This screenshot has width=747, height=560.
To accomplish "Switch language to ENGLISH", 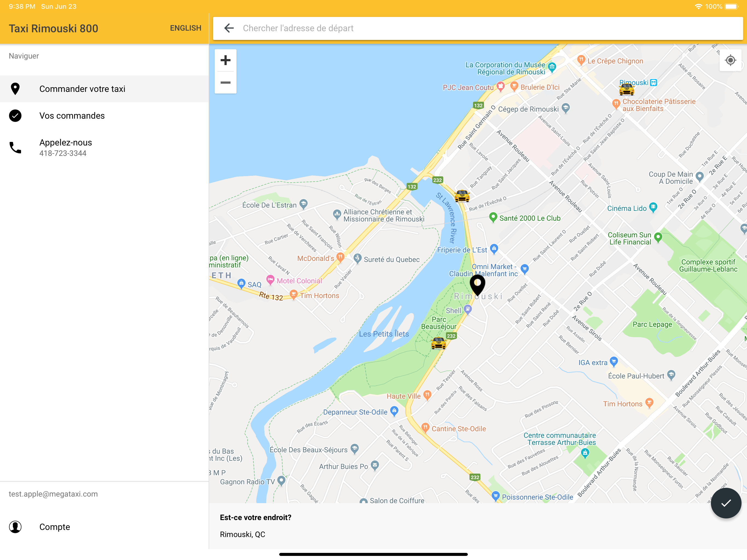I will (x=185, y=28).
